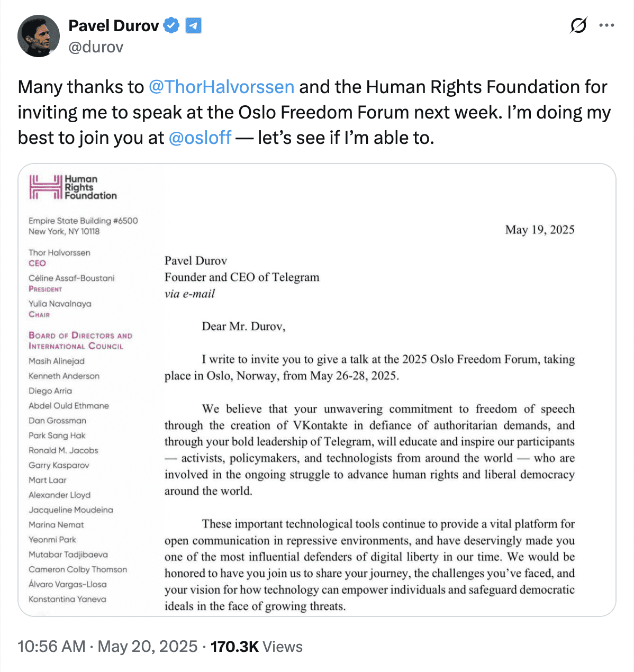Select Pavel Durov's display name

click(114, 25)
